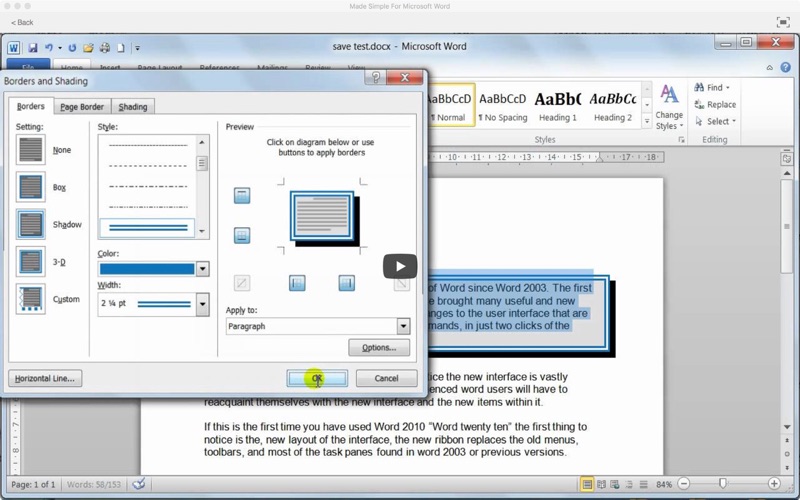Click Find in the Editing group
800x500 pixels.
click(712, 87)
